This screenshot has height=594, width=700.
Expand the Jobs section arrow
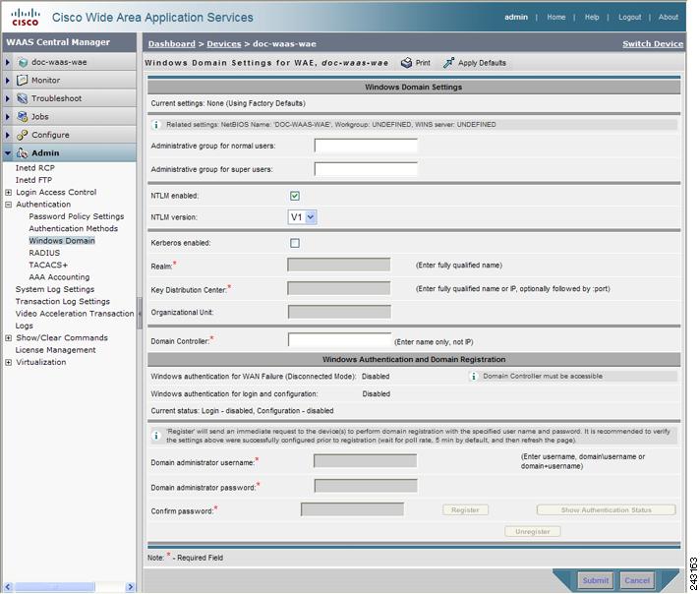coord(8,117)
